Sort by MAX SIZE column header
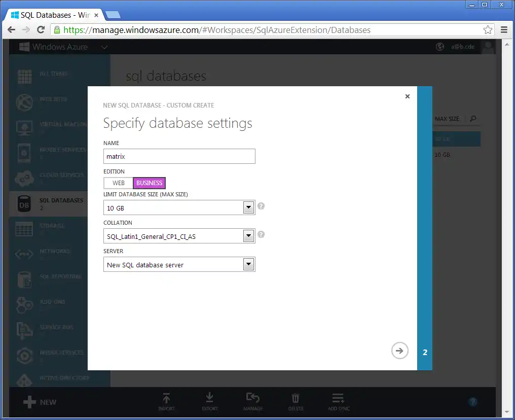Screen dimensions: 515x420 click(447, 119)
